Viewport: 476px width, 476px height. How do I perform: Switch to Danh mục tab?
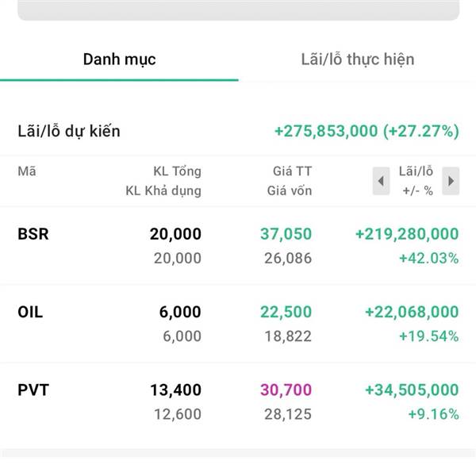(x=119, y=59)
